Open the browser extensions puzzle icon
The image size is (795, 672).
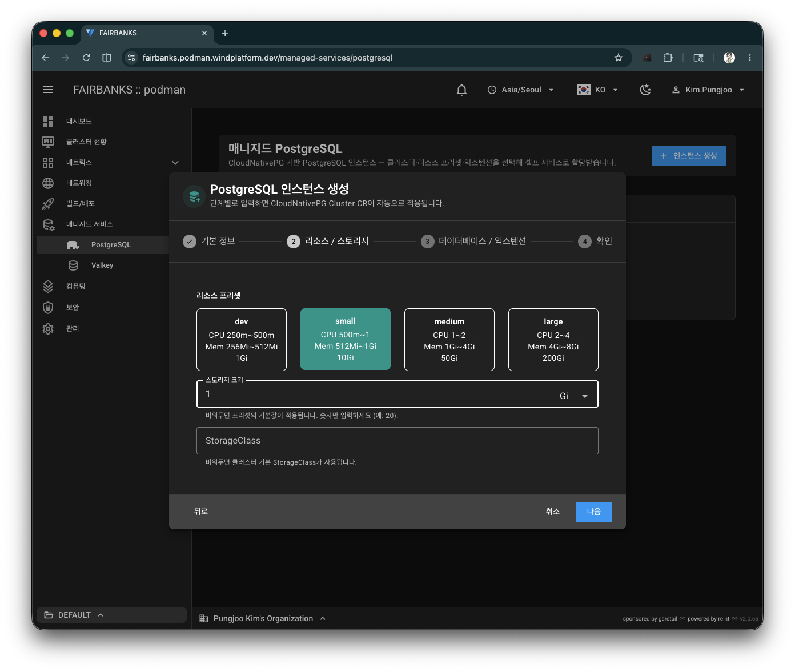click(668, 58)
